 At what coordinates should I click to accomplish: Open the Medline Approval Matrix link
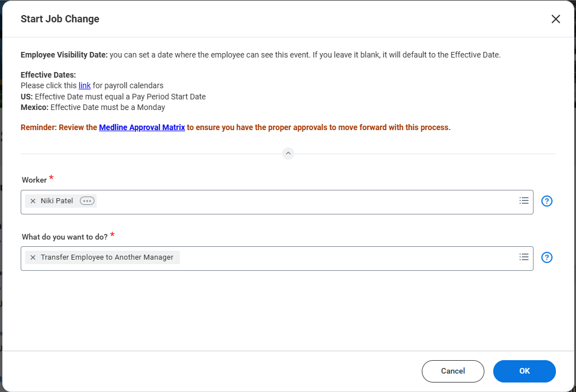click(142, 127)
